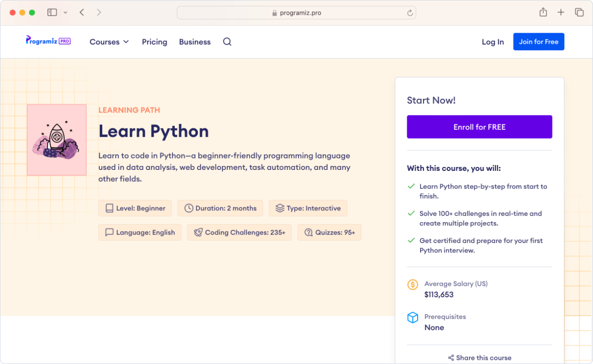Click the Language: English tag
The image size is (593, 364).
click(140, 233)
